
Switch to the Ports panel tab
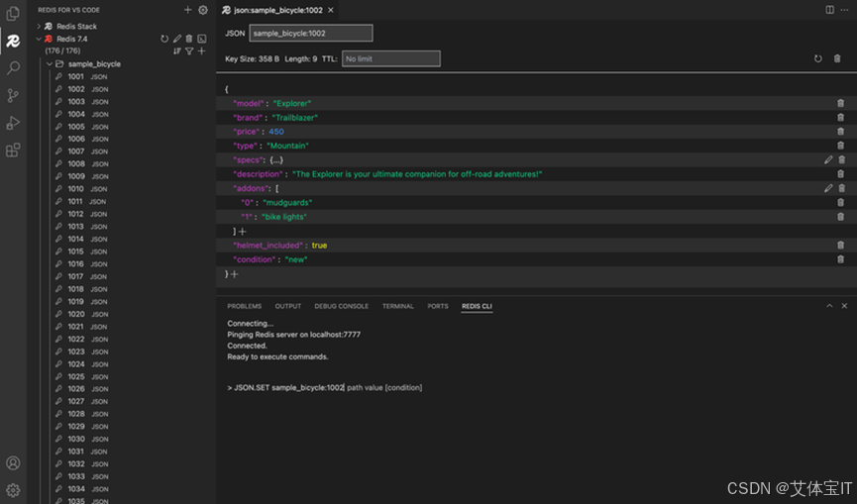point(438,306)
